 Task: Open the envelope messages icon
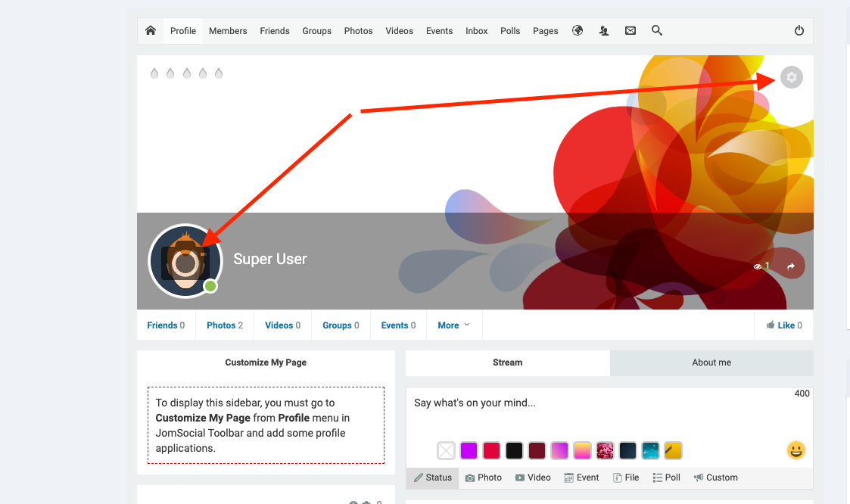(630, 31)
